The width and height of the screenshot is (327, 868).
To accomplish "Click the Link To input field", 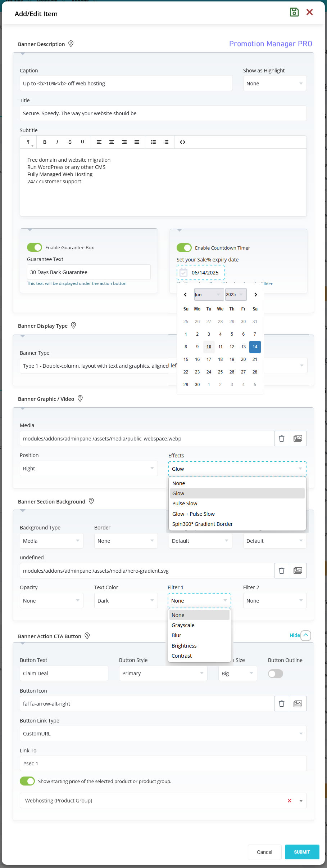I will tap(163, 764).
